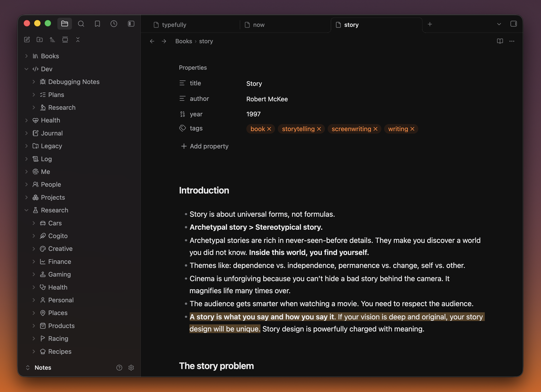Open the recent files clock icon

point(114,24)
